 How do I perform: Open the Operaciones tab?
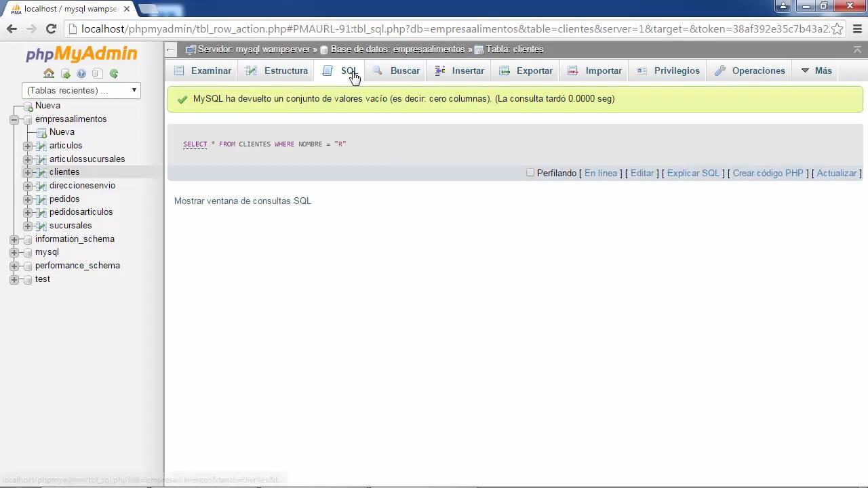(x=750, y=70)
